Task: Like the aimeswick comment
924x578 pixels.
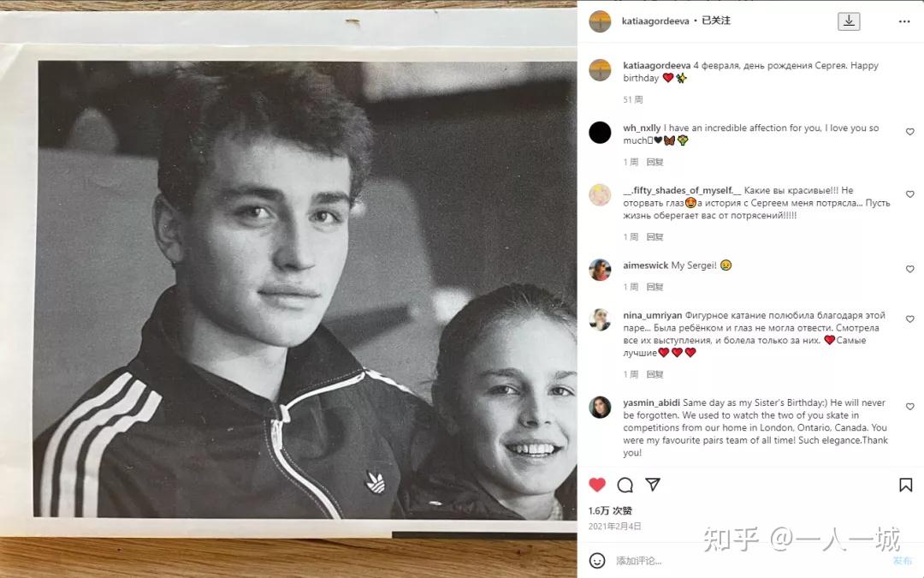Action: (x=909, y=269)
